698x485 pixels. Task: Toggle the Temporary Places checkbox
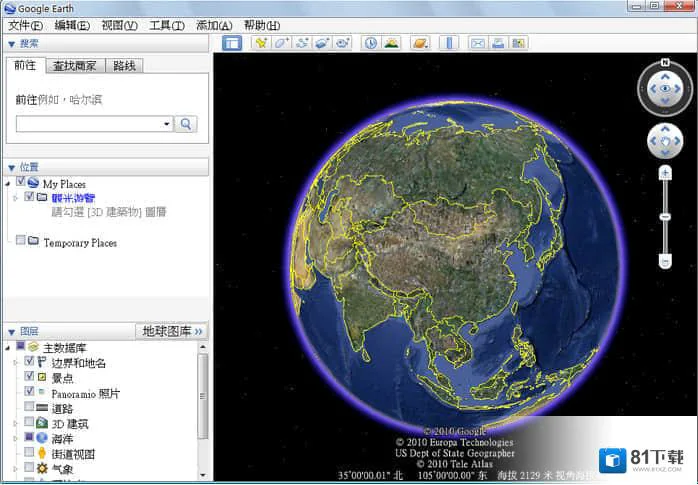[x=20, y=240]
